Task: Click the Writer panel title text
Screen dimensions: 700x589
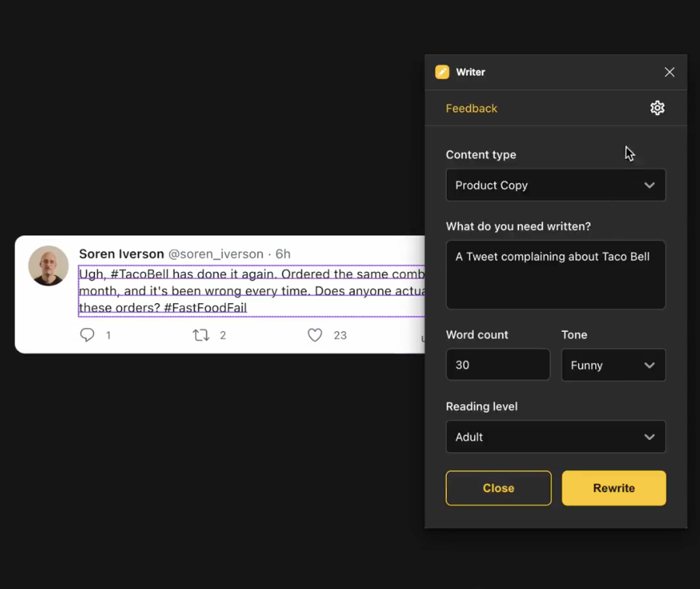Action: pyautogui.click(x=471, y=72)
